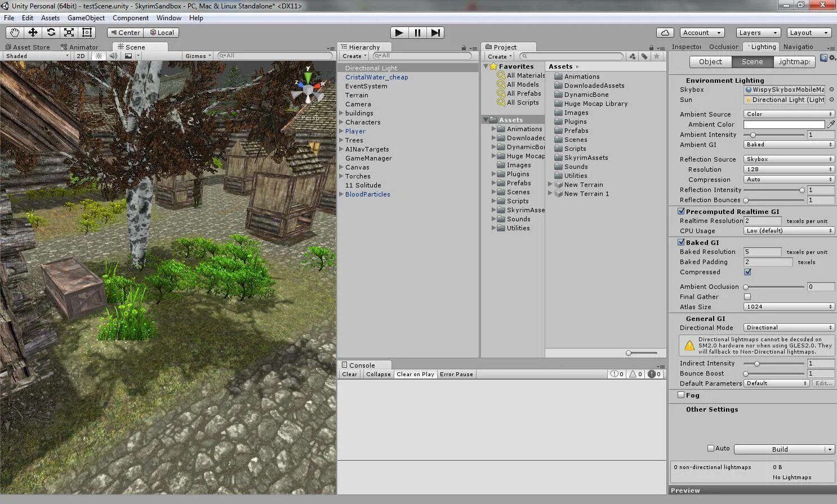Click the console Clear button
Viewport: 837px width, 504px height.
(x=349, y=374)
